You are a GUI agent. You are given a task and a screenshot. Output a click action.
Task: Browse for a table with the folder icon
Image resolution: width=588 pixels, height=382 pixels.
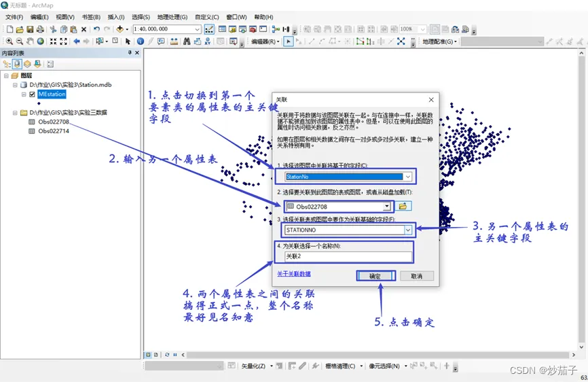tap(403, 206)
